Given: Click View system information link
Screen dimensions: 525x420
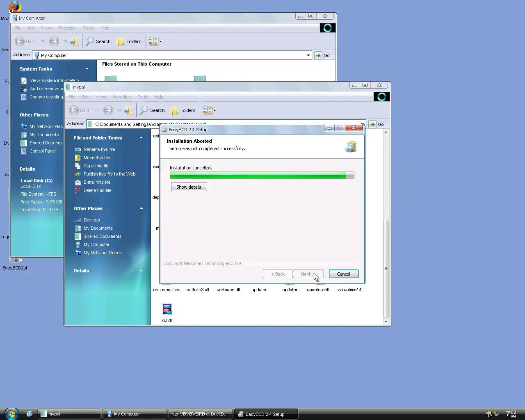Looking at the screenshot, I should click(x=54, y=80).
